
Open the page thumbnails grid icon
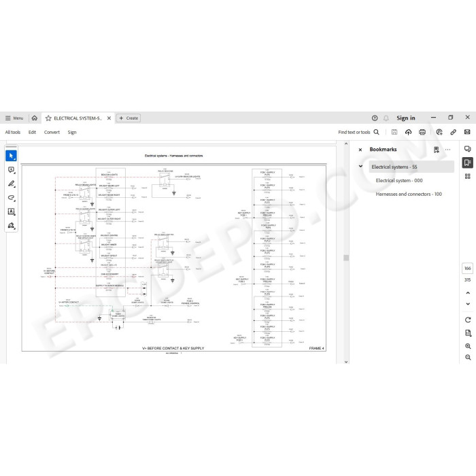click(468, 176)
